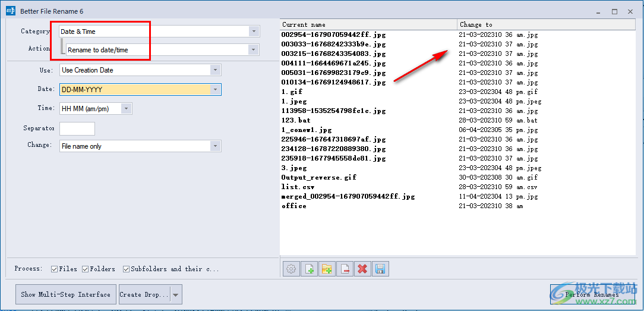Viewport: 644px width, 311px height.
Task: Click new name 06-04-202305 35 pm.jpg
Action: coord(498,130)
